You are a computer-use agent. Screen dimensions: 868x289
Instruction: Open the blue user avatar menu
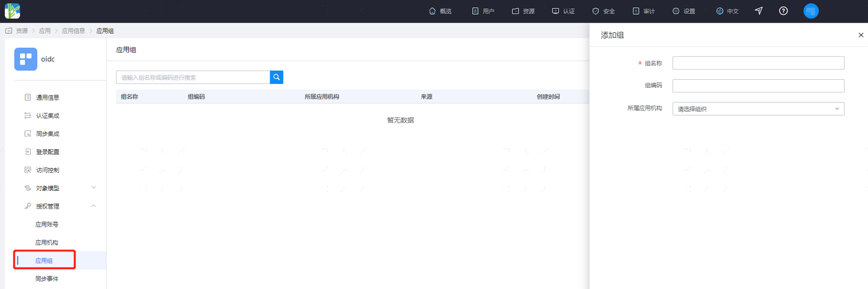pyautogui.click(x=811, y=11)
